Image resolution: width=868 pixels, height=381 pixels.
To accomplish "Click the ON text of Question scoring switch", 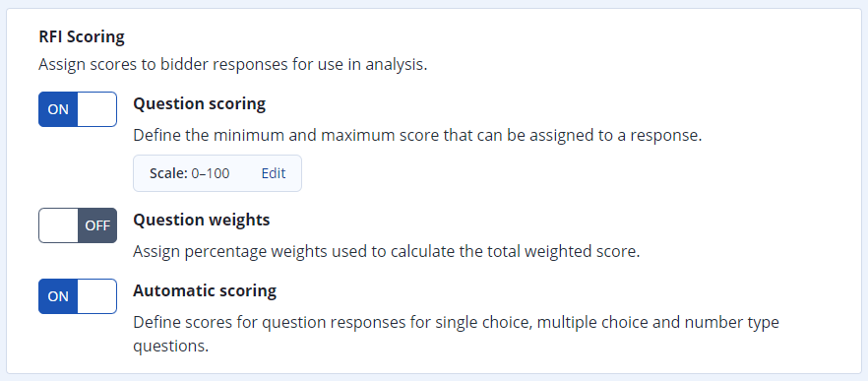I will (58, 109).
